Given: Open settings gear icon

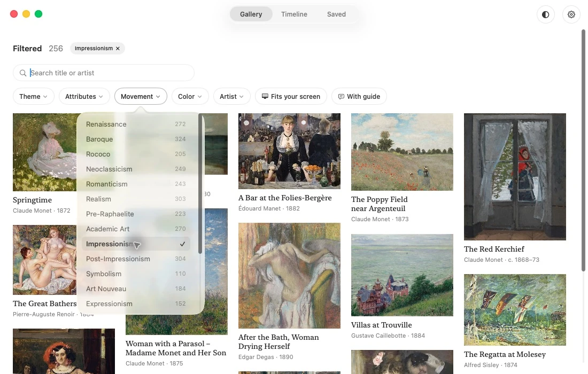Looking at the screenshot, I should click(571, 14).
